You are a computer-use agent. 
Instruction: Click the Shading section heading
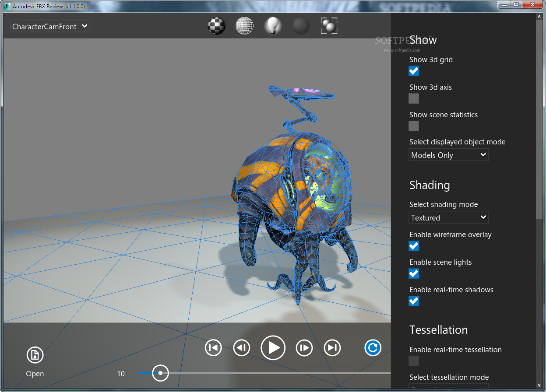tap(430, 185)
